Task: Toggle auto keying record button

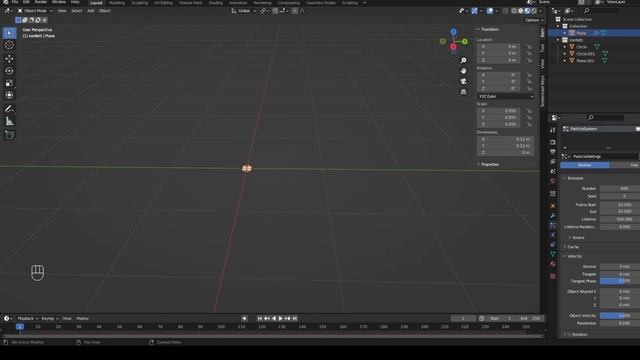Action: coord(244,318)
